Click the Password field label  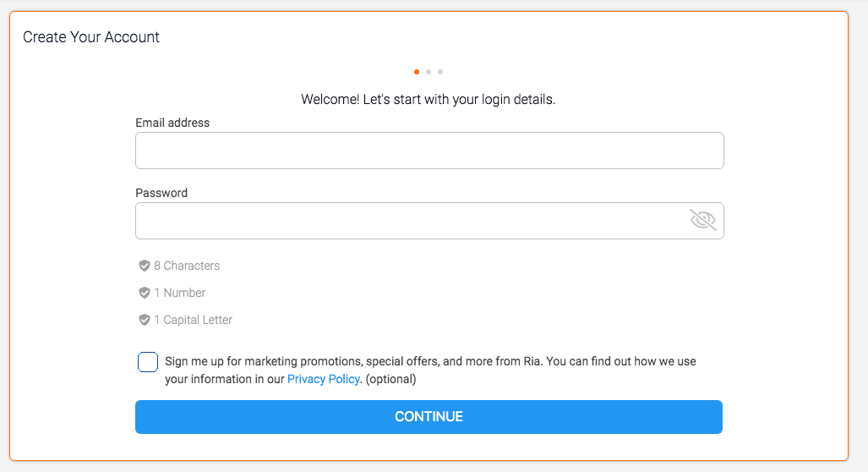161,193
